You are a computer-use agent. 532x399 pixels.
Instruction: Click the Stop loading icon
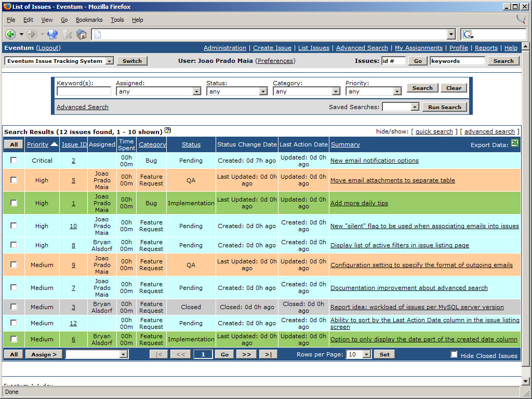pos(68,34)
